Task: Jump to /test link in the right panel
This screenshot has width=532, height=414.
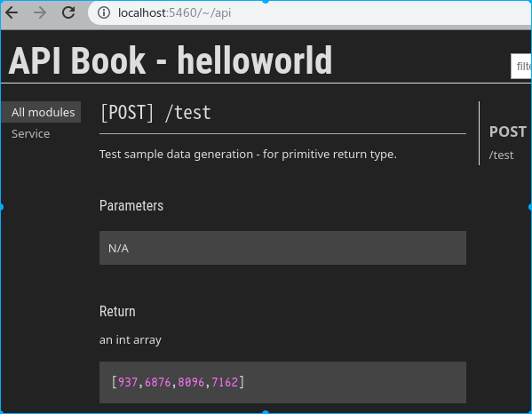Action: click(501, 155)
